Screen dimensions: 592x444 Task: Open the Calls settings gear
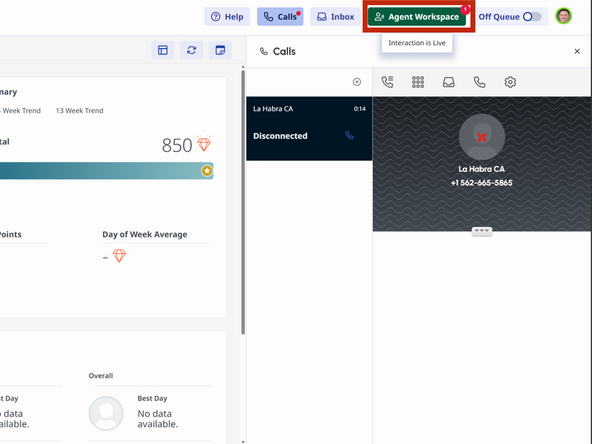(x=510, y=82)
